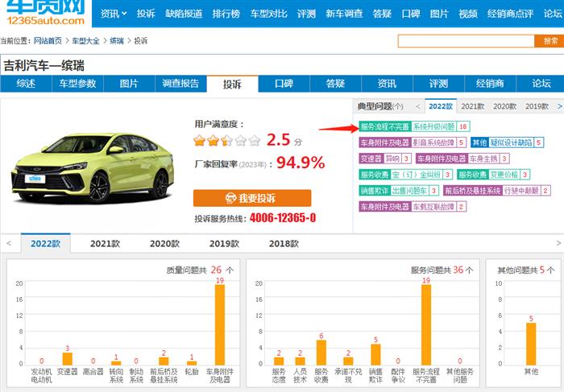Open 视频 in top navigation
The height and width of the screenshot is (392, 564).
(468, 14)
